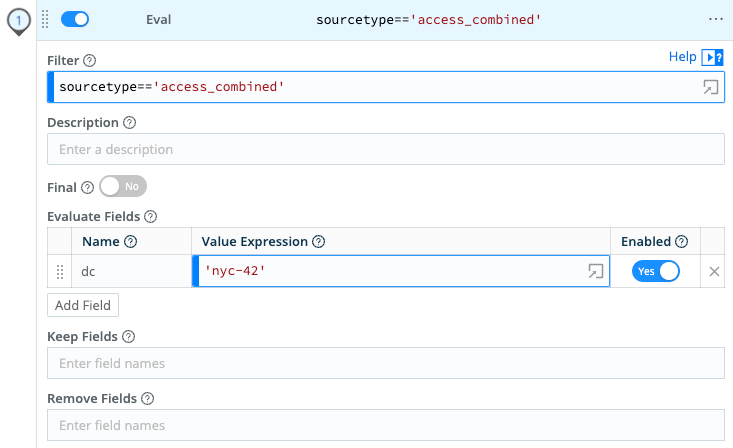
Task: Open the Value Expression expand editor icon
Action: (x=595, y=271)
